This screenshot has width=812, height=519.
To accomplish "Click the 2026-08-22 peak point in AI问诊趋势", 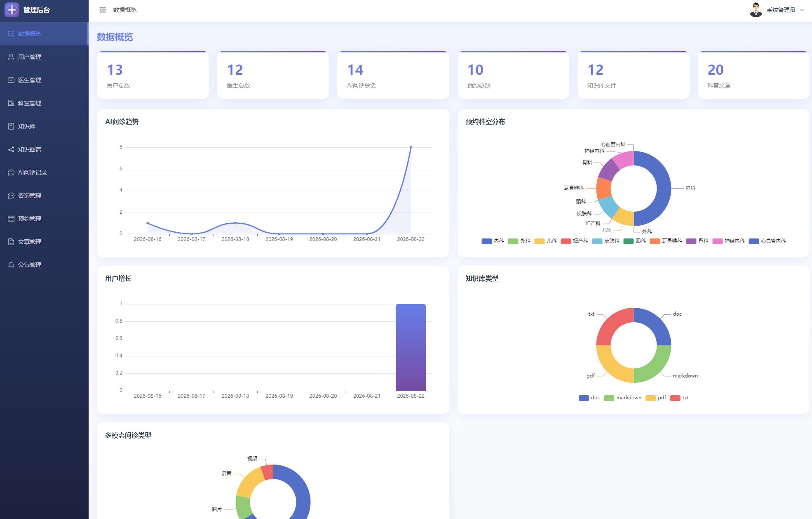I will click(411, 147).
